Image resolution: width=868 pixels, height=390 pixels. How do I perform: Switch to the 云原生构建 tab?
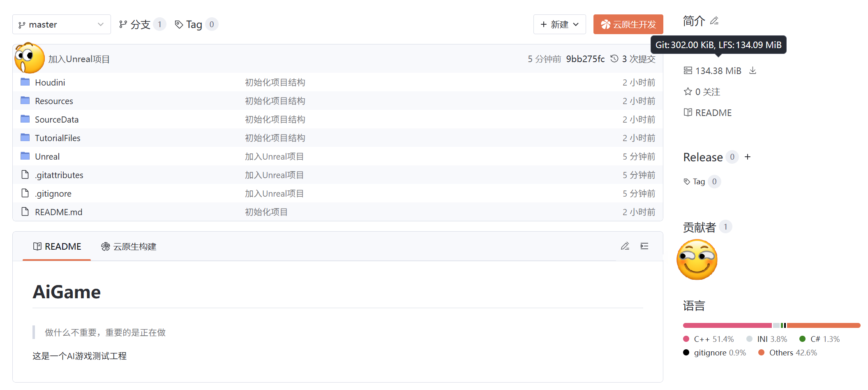coord(129,247)
